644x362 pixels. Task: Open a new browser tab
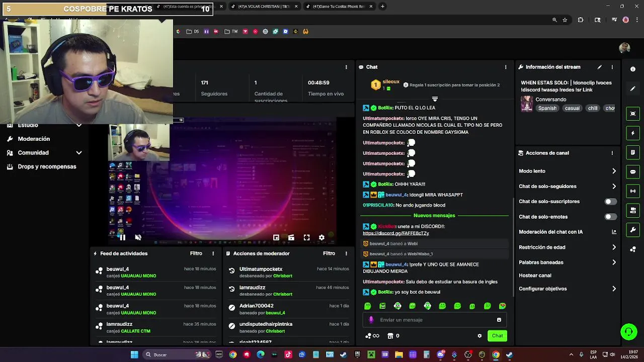[x=382, y=7]
